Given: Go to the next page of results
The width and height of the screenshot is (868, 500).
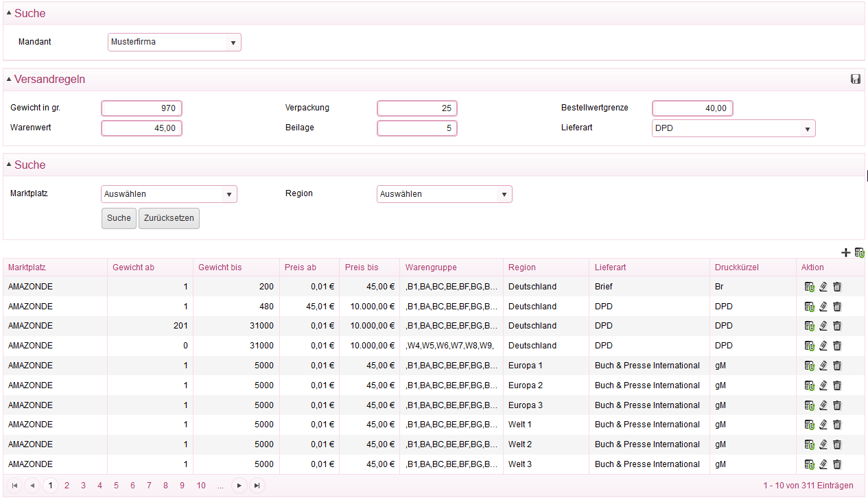Looking at the screenshot, I should 239,486.
